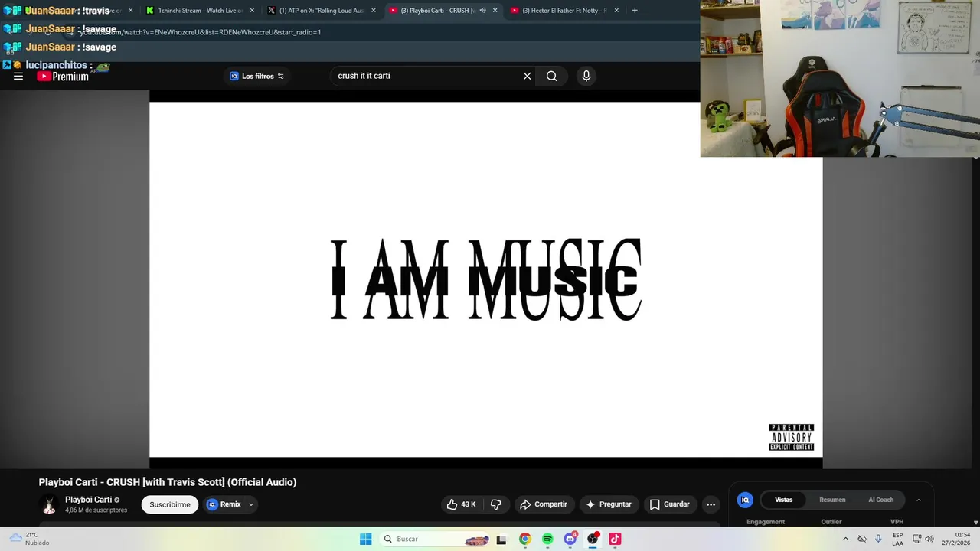Open volume control in system tray
980x551 pixels.
pyautogui.click(x=929, y=539)
